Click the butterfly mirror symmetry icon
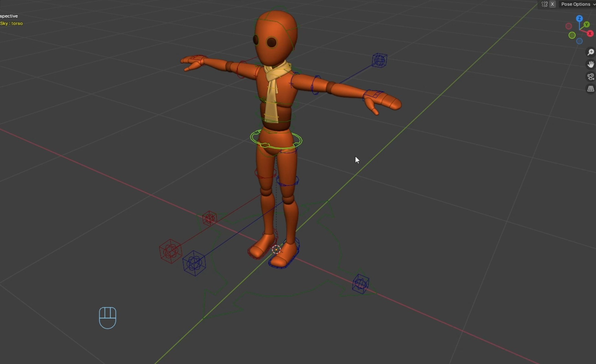 [544, 4]
